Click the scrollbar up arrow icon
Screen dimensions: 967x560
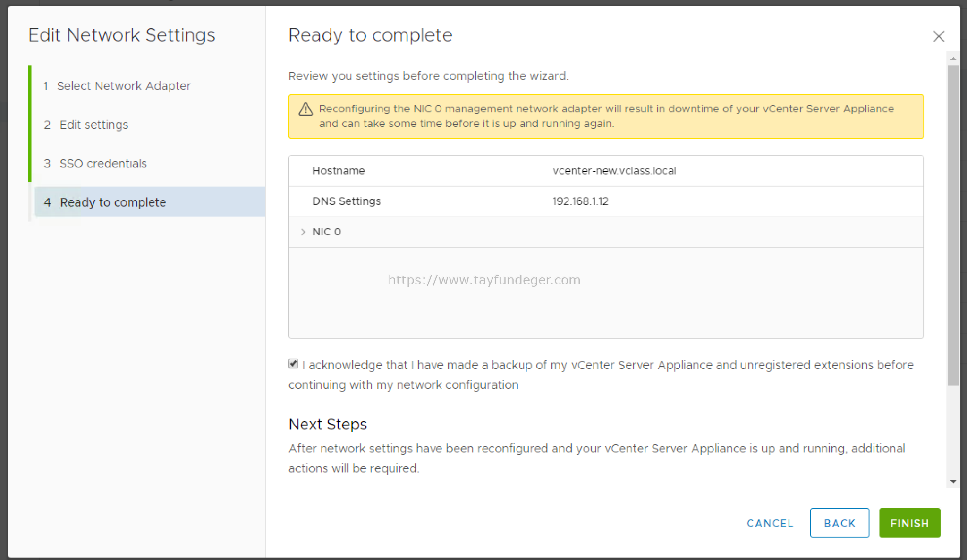954,59
